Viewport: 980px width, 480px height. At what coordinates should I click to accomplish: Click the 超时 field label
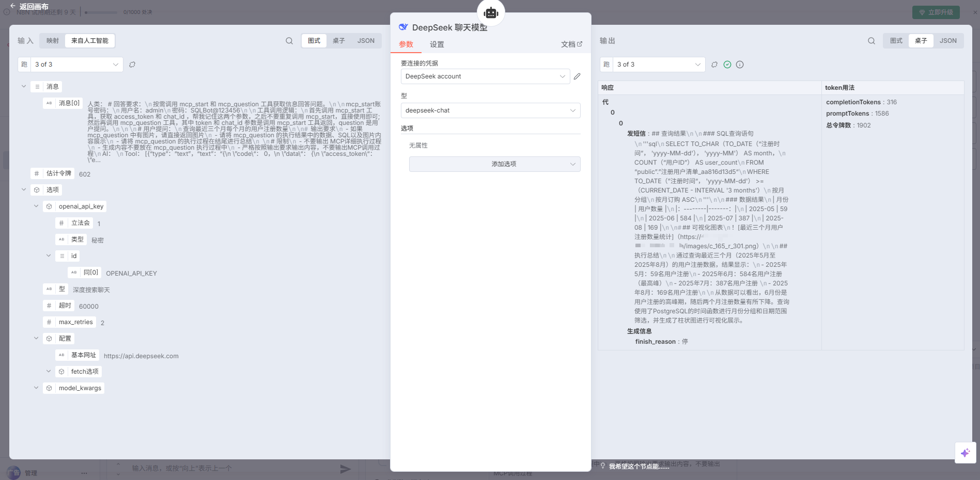tap(65, 306)
